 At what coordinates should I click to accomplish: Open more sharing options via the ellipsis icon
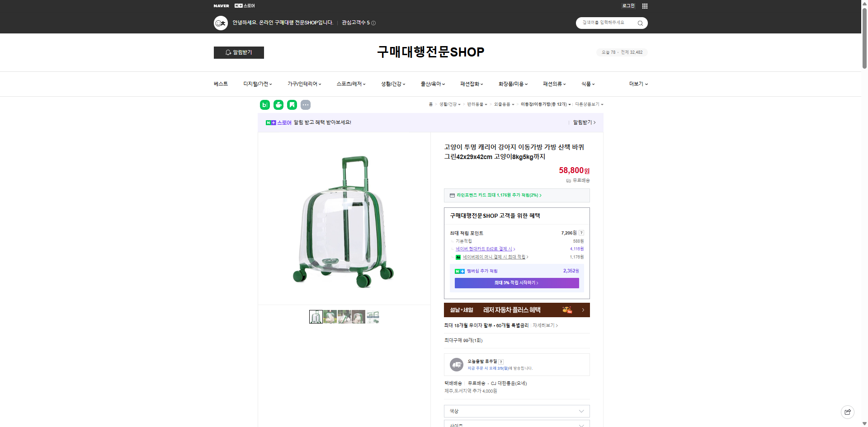pos(306,104)
